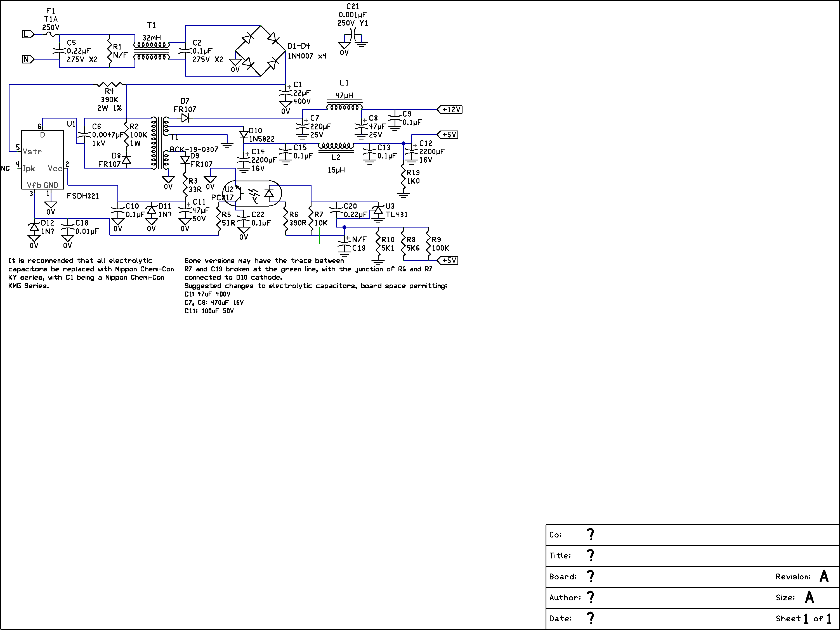Click the R4 390K resistor symbol
The height and width of the screenshot is (630, 840).
(x=109, y=84)
